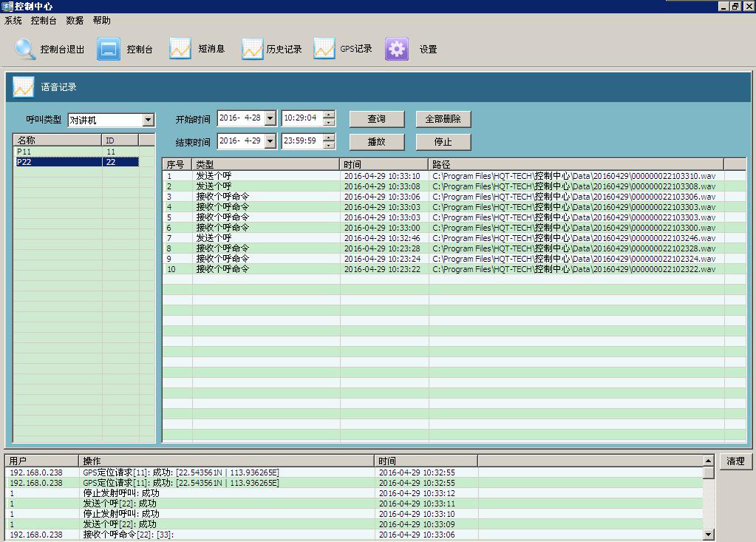Click the 路径 column header
756x542 pixels.
[576, 164]
